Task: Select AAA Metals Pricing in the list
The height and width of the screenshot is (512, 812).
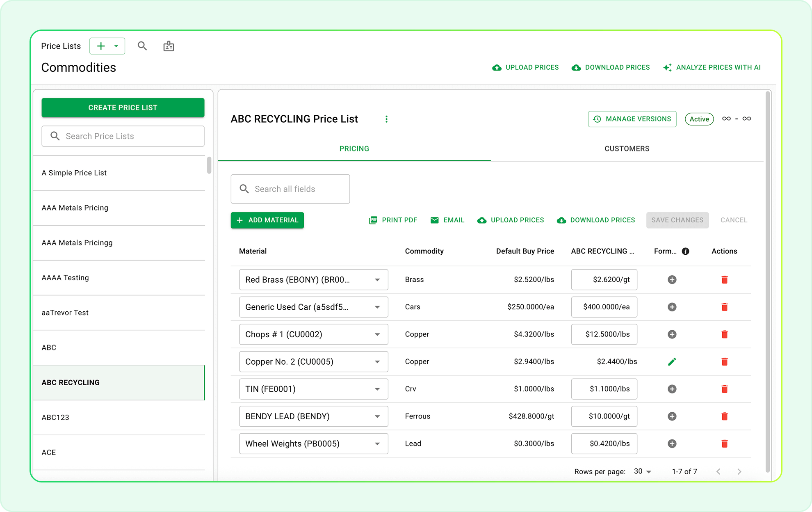Action: (75, 208)
